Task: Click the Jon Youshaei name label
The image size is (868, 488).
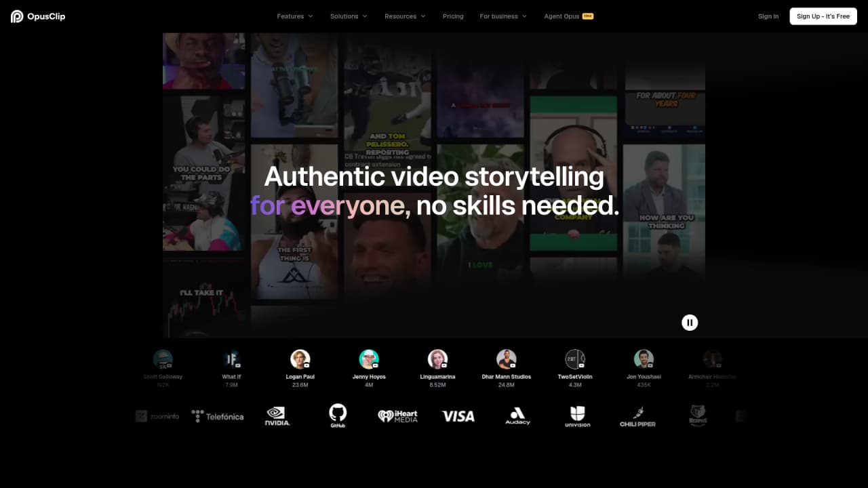Action: tap(644, 377)
